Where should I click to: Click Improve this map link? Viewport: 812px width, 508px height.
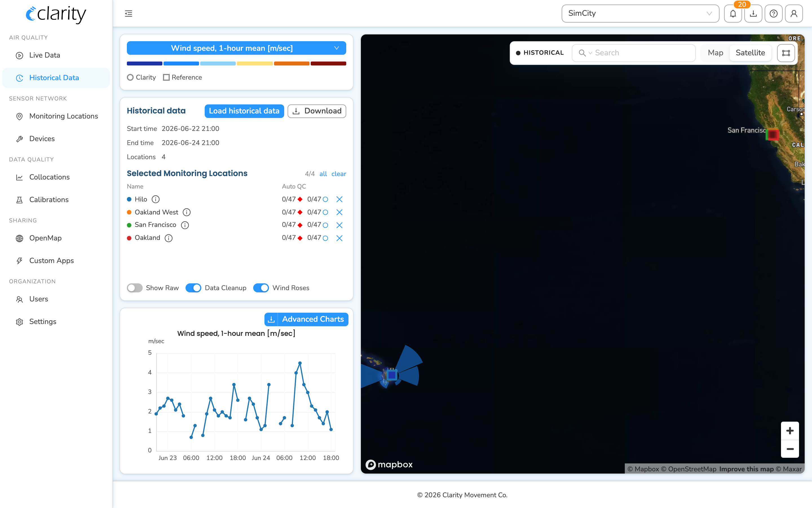click(746, 469)
